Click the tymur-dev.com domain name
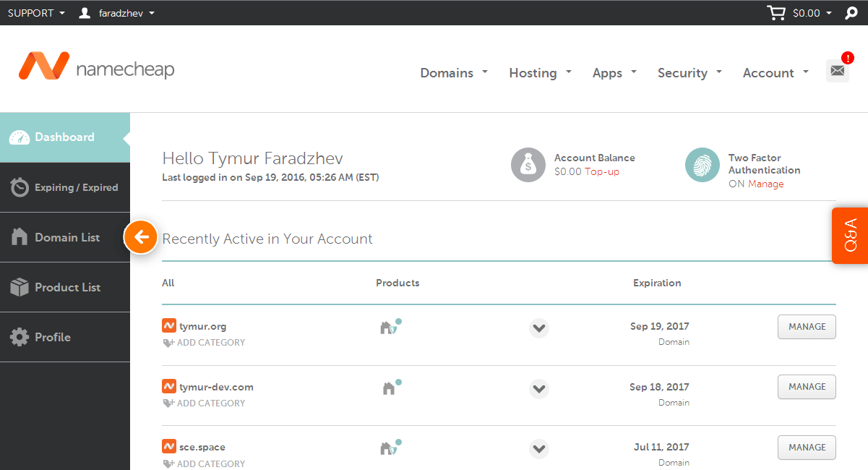Image resolution: width=868 pixels, height=470 pixels. click(x=216, y=387)
